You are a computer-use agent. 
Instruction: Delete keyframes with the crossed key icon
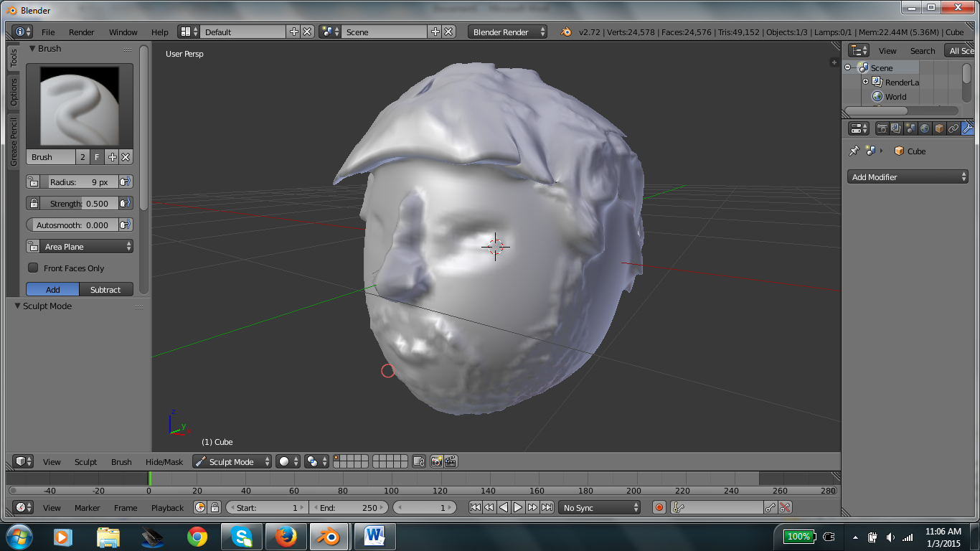[x=785, y=508]
